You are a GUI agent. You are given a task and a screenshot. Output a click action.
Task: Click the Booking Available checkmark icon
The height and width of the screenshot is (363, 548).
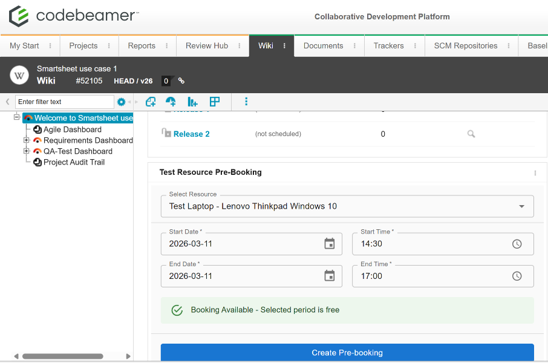pyautogui.click(x=177, y=310)
